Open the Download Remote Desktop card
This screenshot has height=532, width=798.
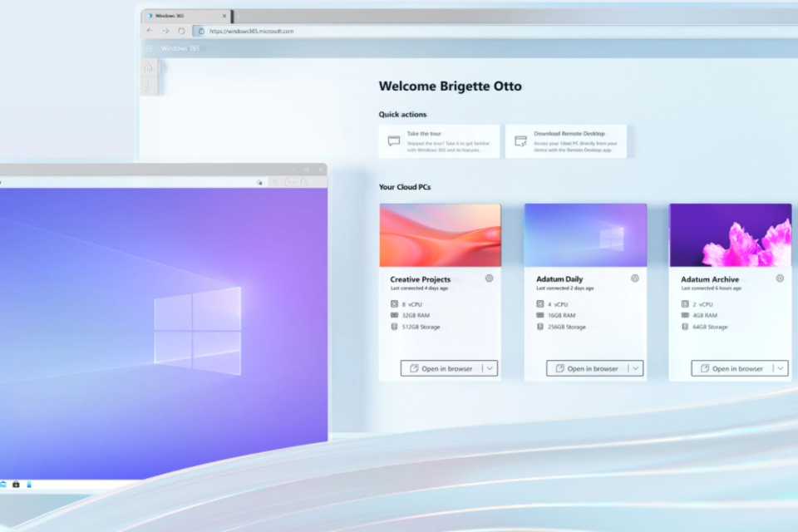pos(566,141)
